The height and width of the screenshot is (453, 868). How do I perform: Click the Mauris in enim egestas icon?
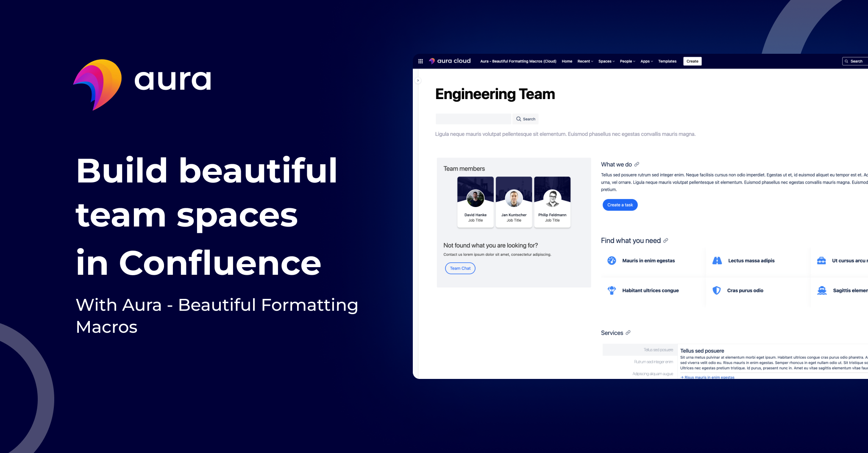click(612, 260)
